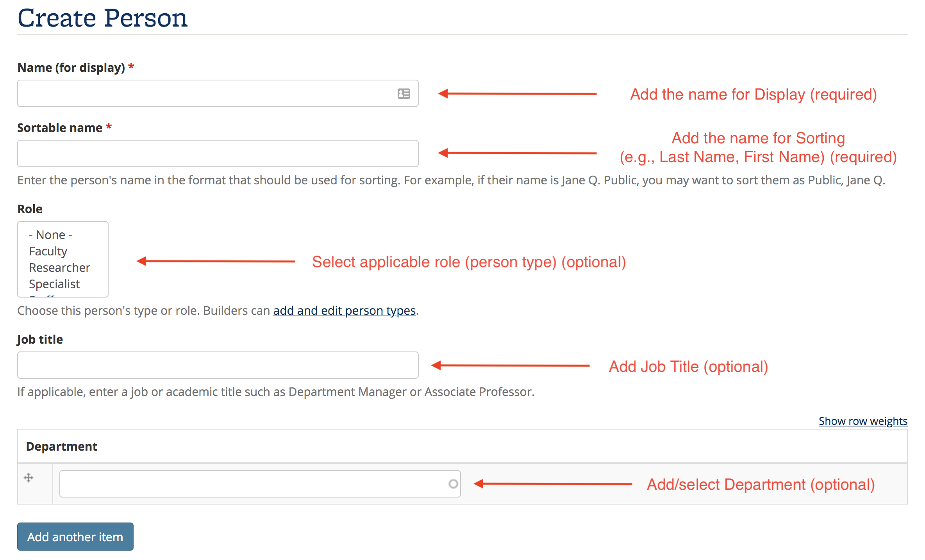
Task: Select Faculty in the Role list
Action: 48,251
